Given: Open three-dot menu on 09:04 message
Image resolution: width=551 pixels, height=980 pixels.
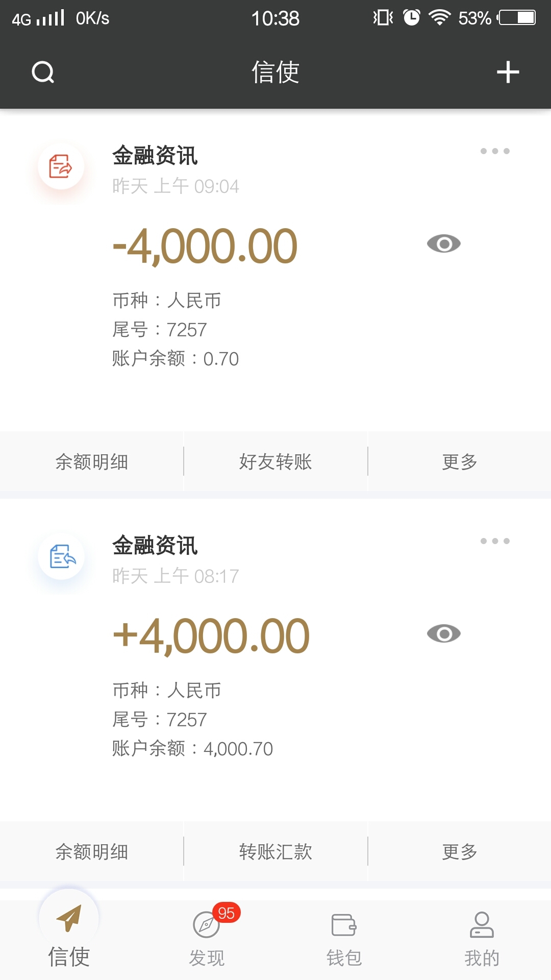Looking at the screenshot, I should pos(495,151).
